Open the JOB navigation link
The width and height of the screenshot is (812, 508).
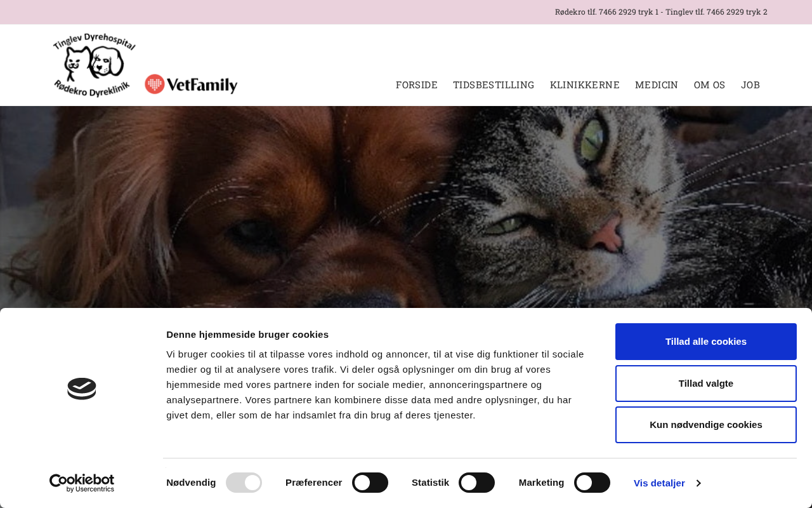pyautogui.click(x=750, y=85)
